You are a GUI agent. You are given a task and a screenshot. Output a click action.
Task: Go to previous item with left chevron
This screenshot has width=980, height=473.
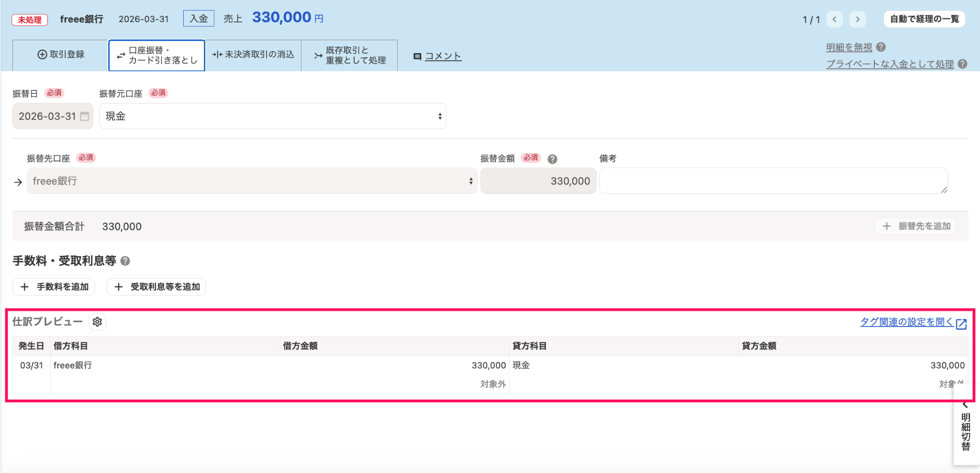coord(835,19)
